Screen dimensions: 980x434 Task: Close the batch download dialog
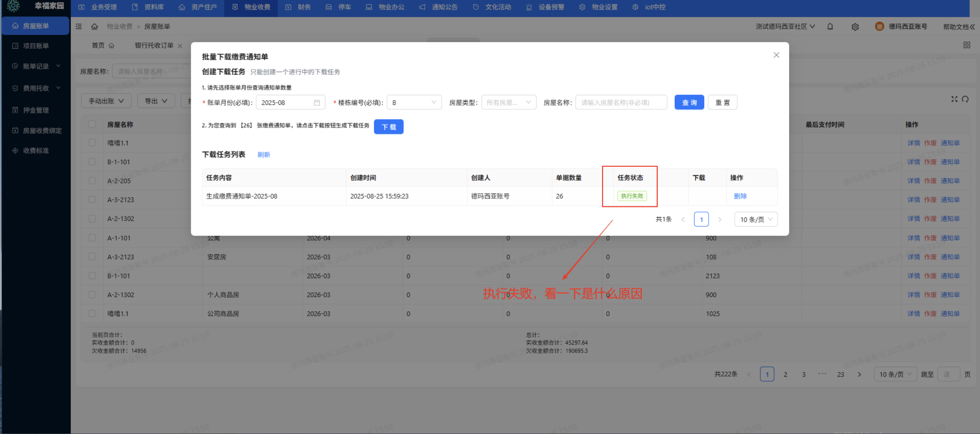[x=776, y=55]
